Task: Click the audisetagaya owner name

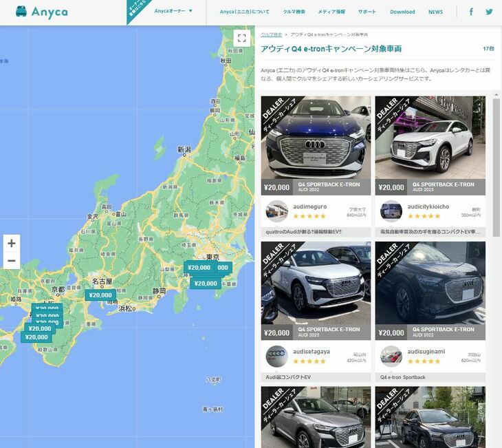Action: [x=312, y=352]
